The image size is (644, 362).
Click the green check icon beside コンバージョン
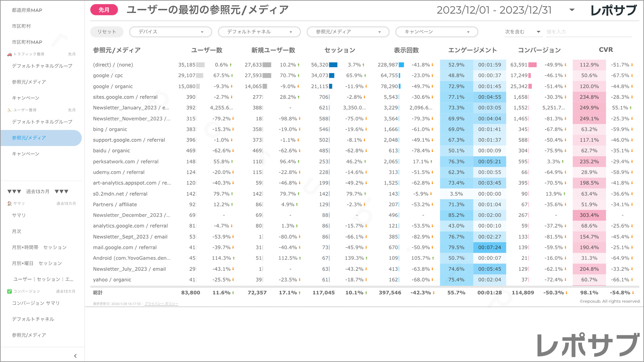pos(9,291)
